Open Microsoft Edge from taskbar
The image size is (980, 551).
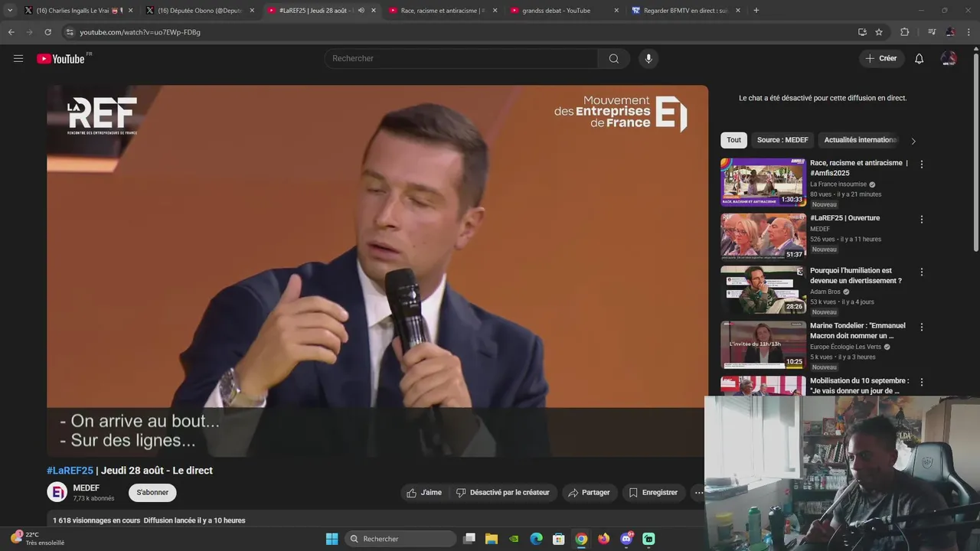click(x=537, y=539)
